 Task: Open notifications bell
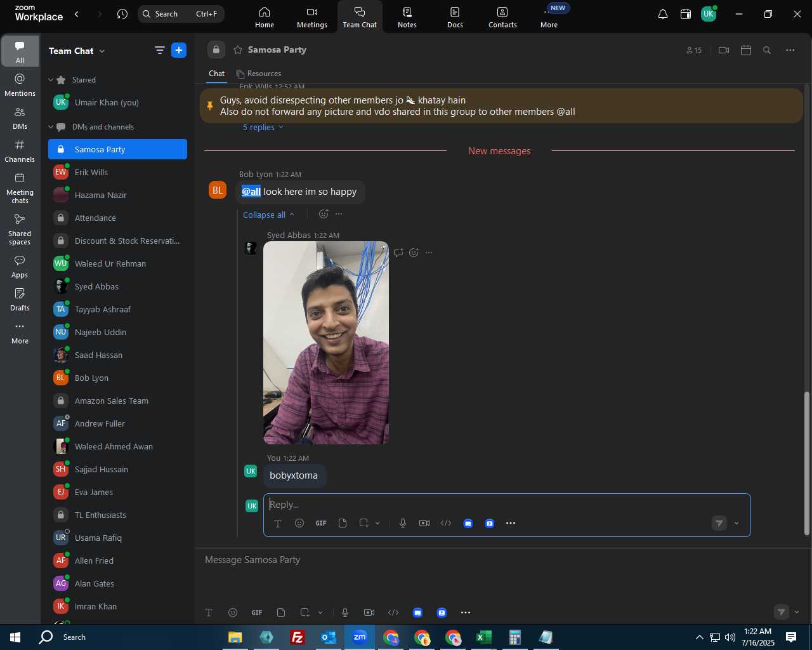tap(662, 14)
